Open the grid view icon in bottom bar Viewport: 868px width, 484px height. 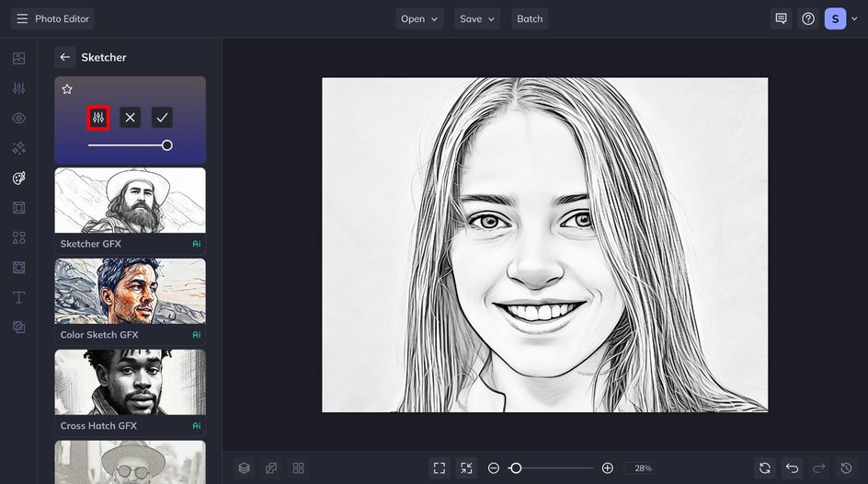(x=298, y=468)
